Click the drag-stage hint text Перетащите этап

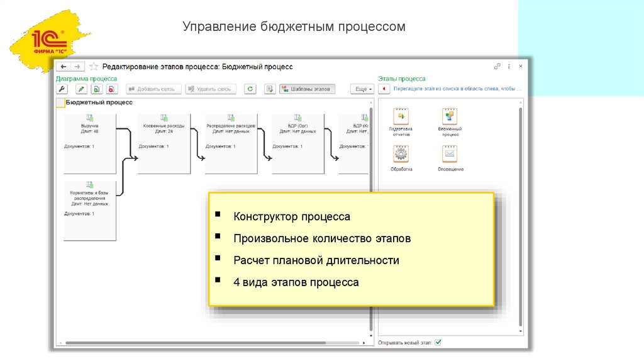(x=457, y=89)
